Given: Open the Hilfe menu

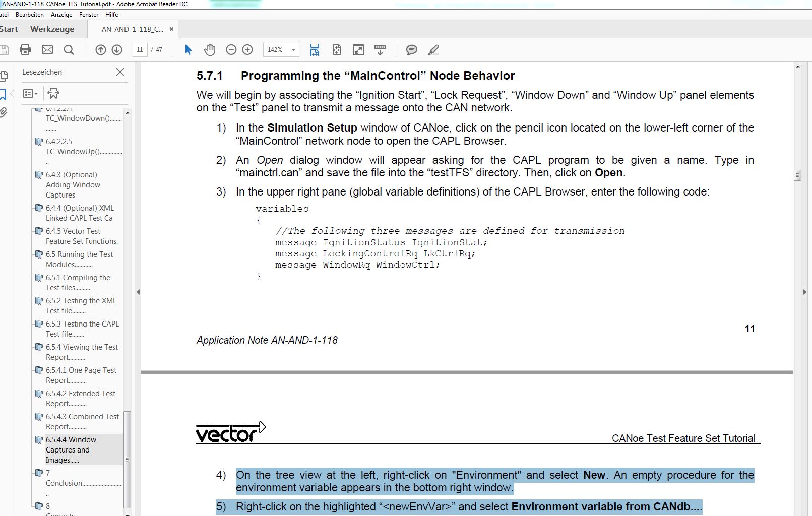Looking at the screenshot, I should pyautogui.click(x=111, y=15).
